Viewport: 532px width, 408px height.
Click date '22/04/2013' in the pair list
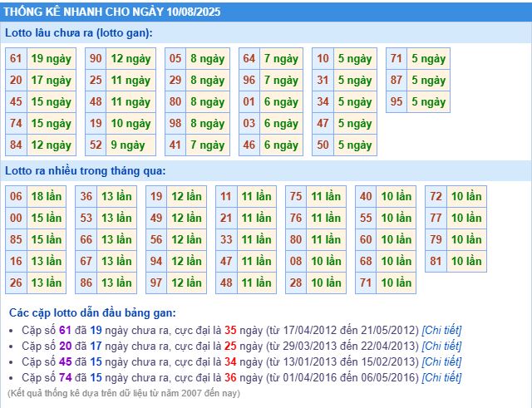[390, 346]
